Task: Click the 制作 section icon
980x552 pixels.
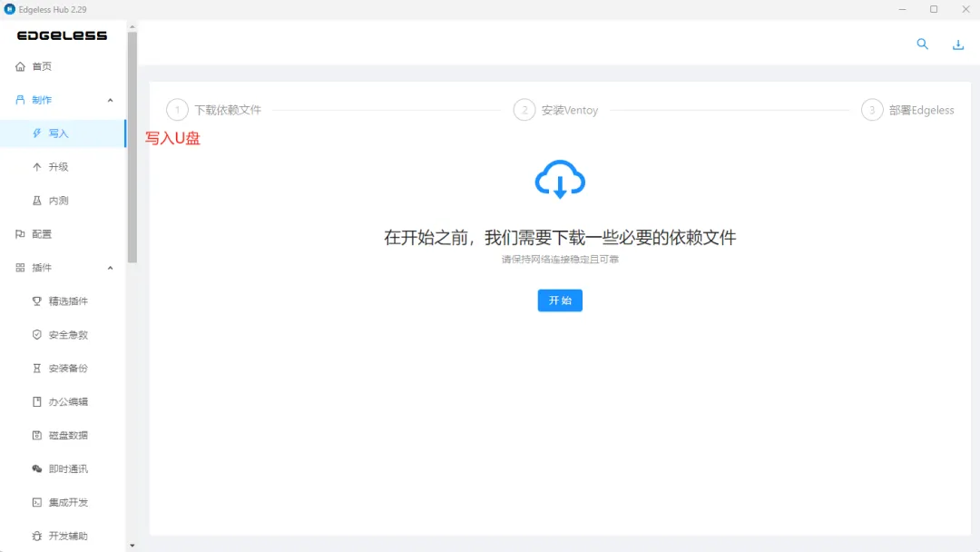Action: pos(20,100)
